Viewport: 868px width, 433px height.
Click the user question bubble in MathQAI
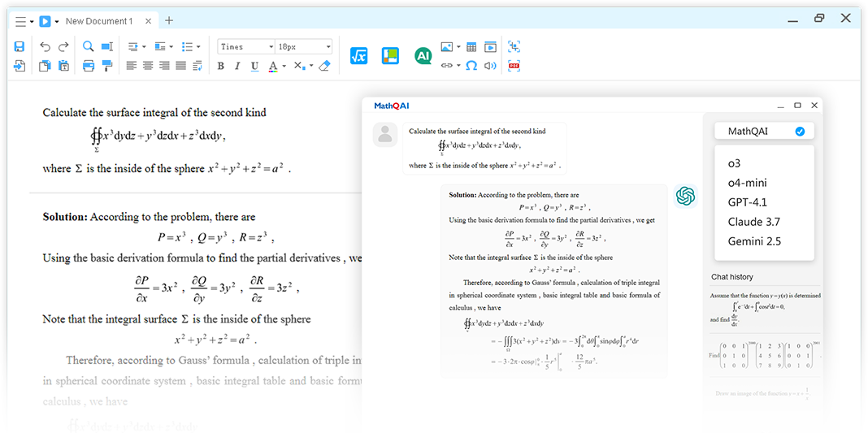pyautogui.click(x=484, y=148)
